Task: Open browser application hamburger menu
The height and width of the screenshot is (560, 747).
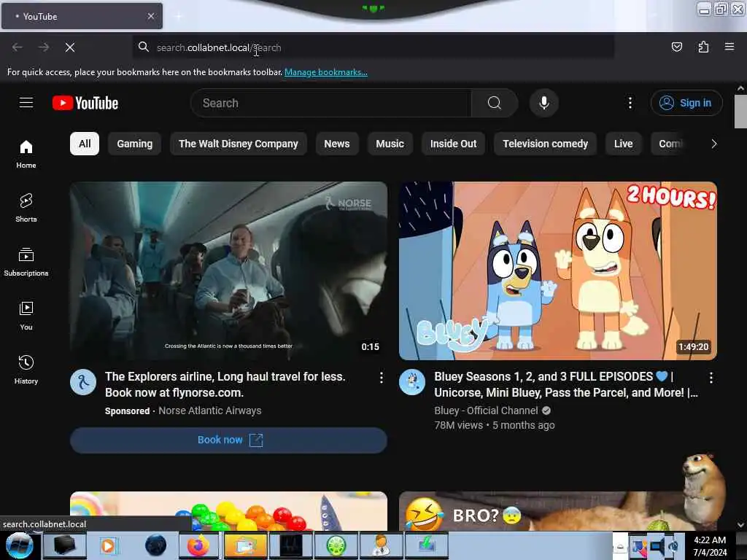Action: (729, 47)
